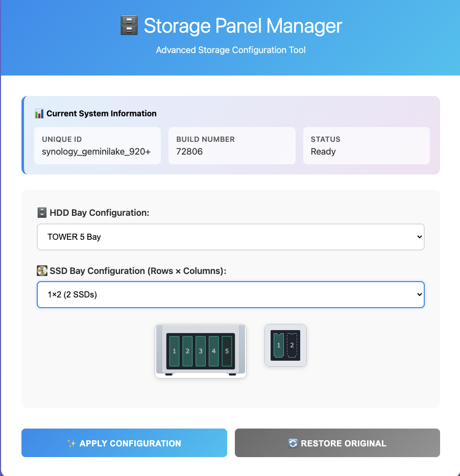Screen dimensions: 460x476
Task: Select dashed SSD slot 2 in the SSD preview
Action: 292,345
